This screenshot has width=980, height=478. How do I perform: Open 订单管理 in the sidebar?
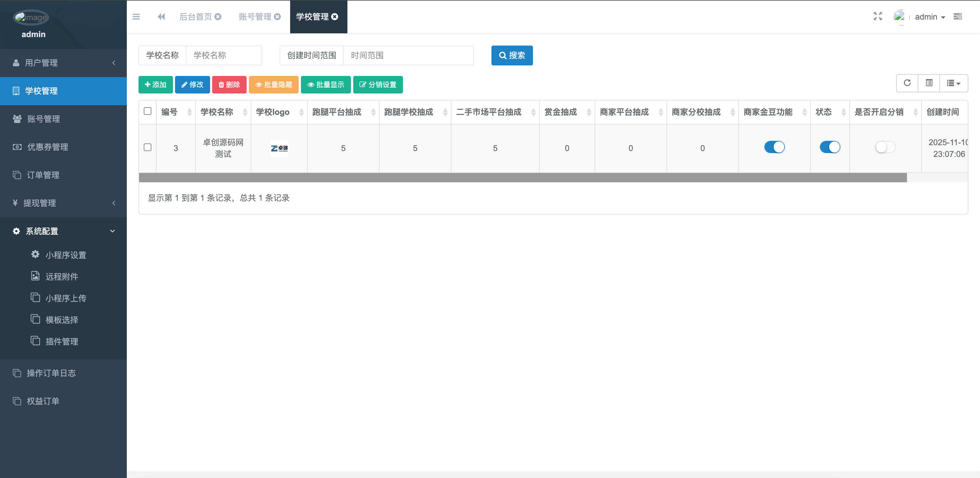pos(42,175)
